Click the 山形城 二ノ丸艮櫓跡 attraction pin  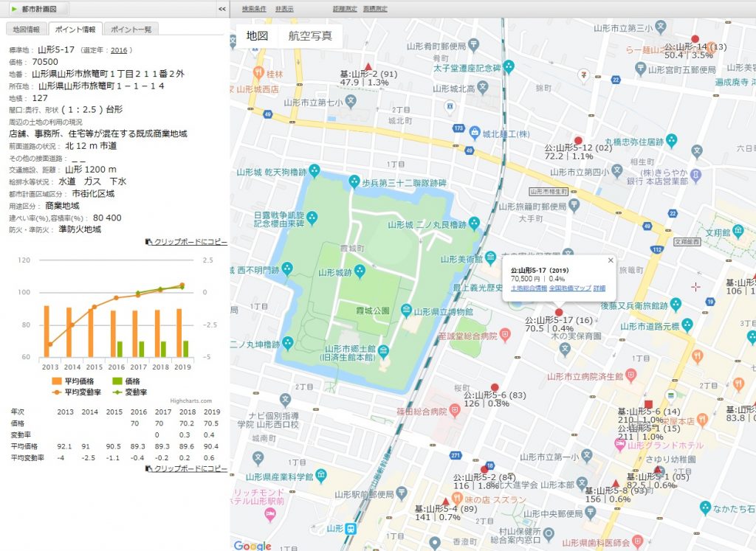pos(474,223)
